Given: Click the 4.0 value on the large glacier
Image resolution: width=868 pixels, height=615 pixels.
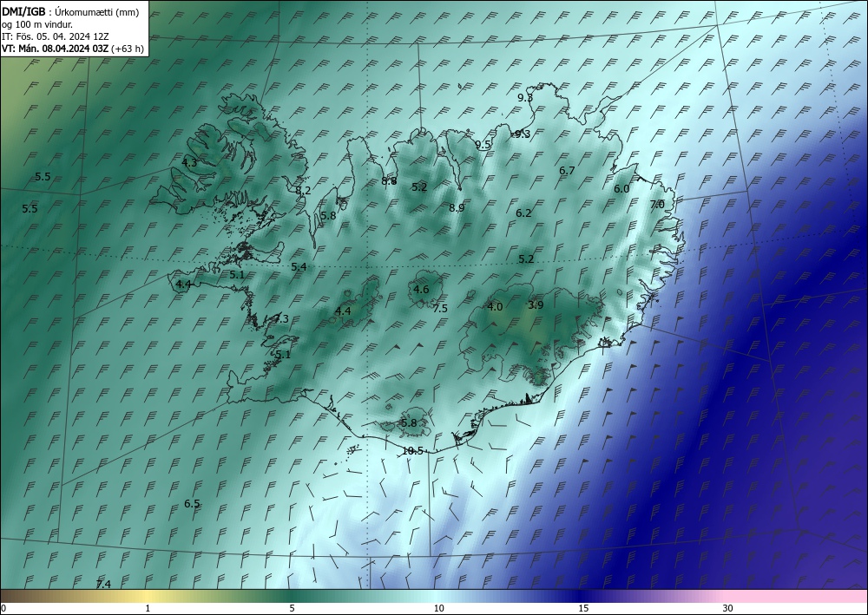Looking at the screenshot, I should tap(495, 307).
